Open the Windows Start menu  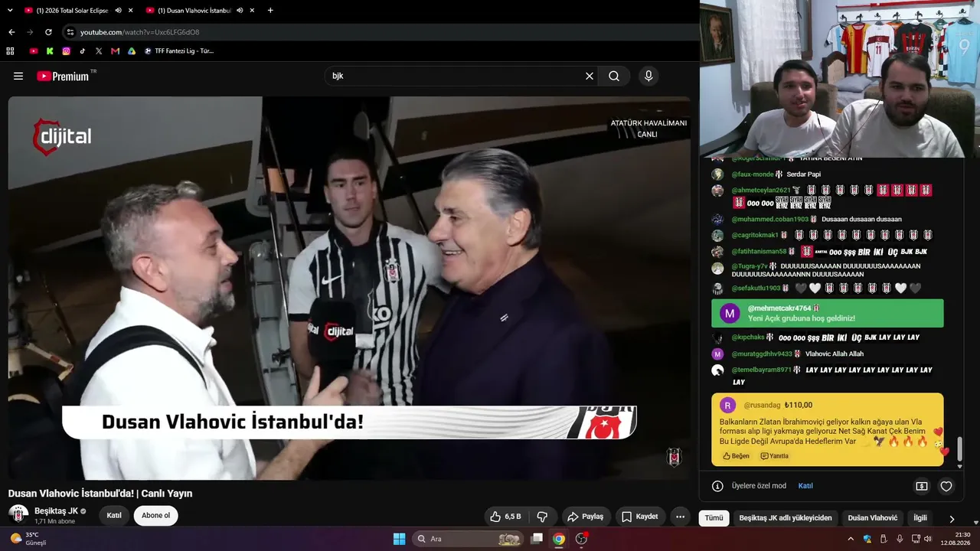point(399,539)
